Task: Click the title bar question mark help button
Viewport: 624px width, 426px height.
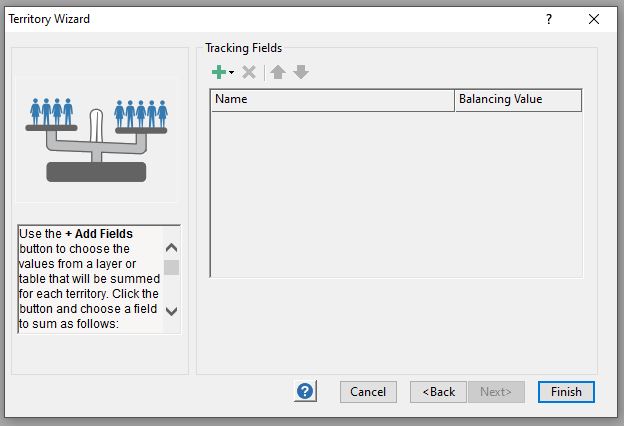Action: click(x=549, y=19)
